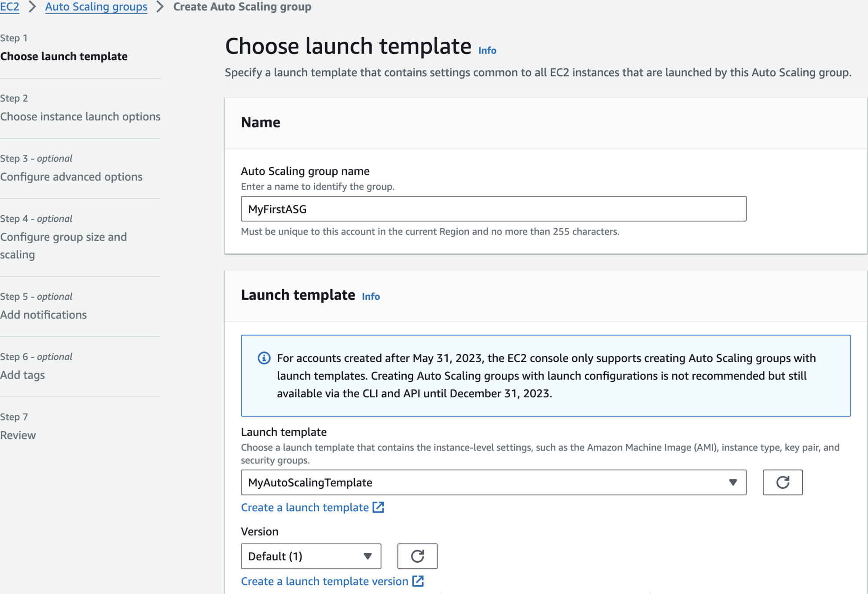
Task: Refresh the template version list
Action: (x=417, y=556)
